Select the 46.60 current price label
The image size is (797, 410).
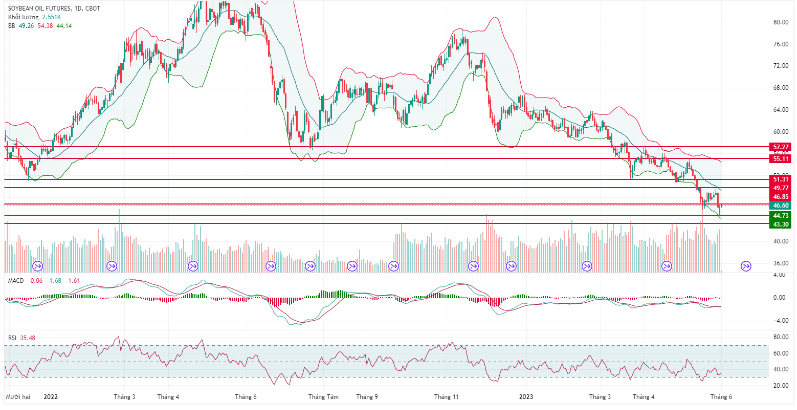[x=781, y=205]
